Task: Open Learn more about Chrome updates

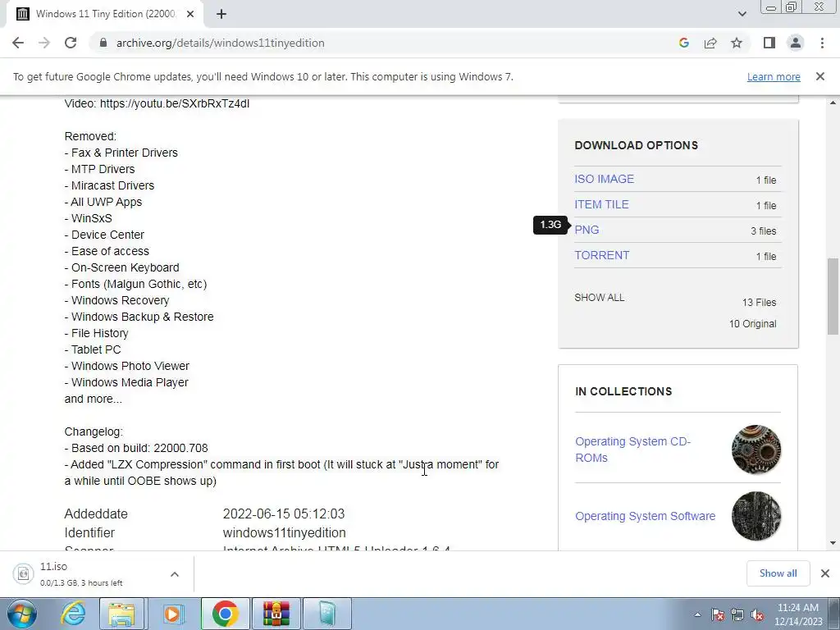Action: click(x=774, y=76)
